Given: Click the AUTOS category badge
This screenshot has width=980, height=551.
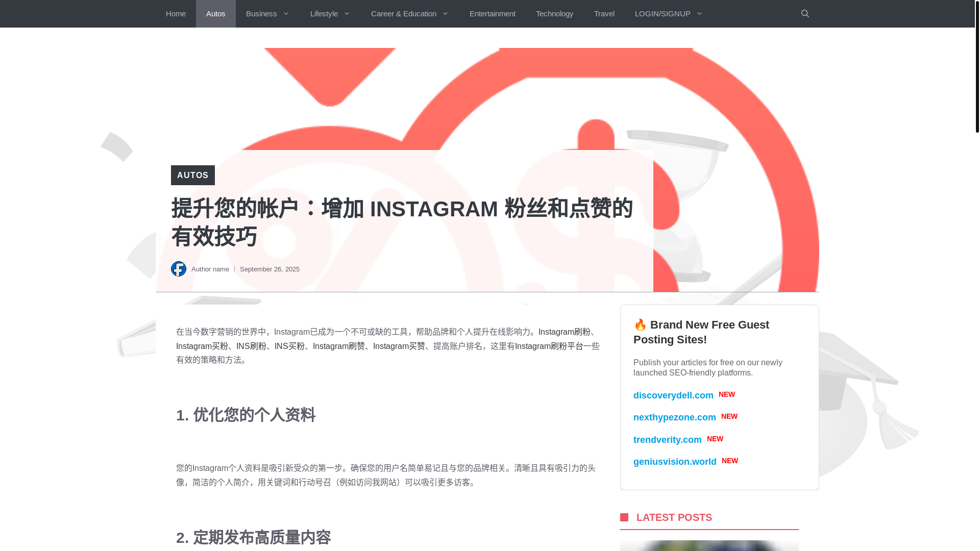Looking at the screenshot, I should (x=192, y=175).
